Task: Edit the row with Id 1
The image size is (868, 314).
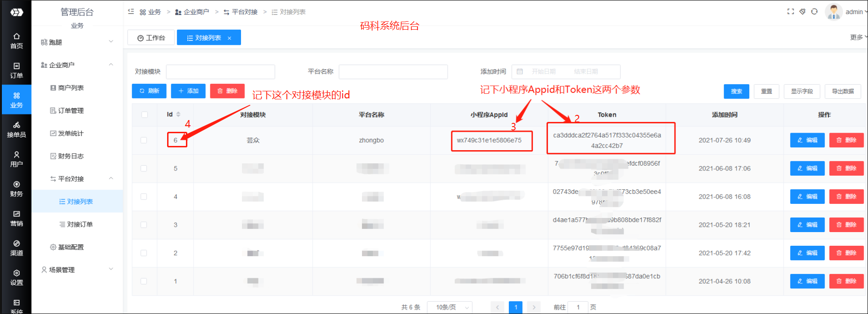Action: coord(807,282)
